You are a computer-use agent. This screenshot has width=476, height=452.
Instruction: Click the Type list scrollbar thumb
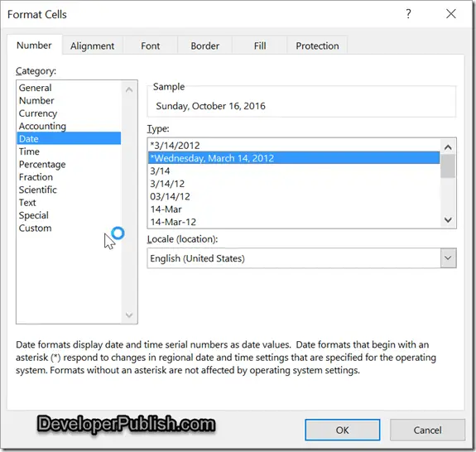point(448,166)
